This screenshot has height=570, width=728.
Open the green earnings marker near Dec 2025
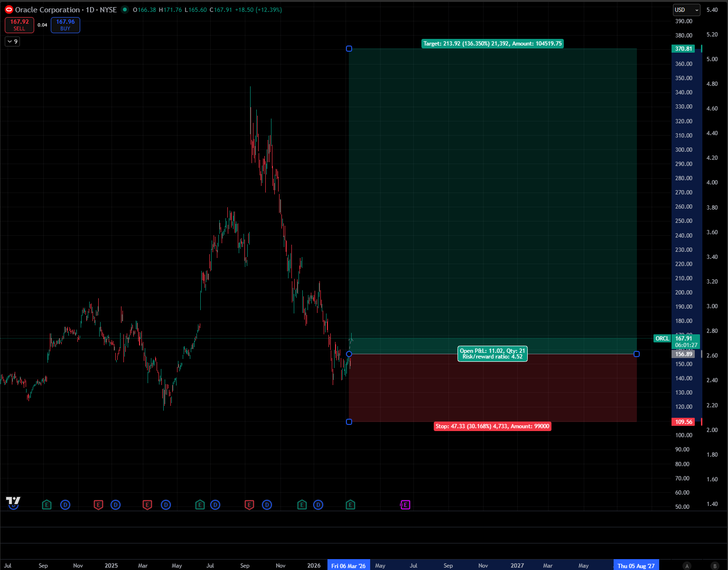(x=302, y=505)
